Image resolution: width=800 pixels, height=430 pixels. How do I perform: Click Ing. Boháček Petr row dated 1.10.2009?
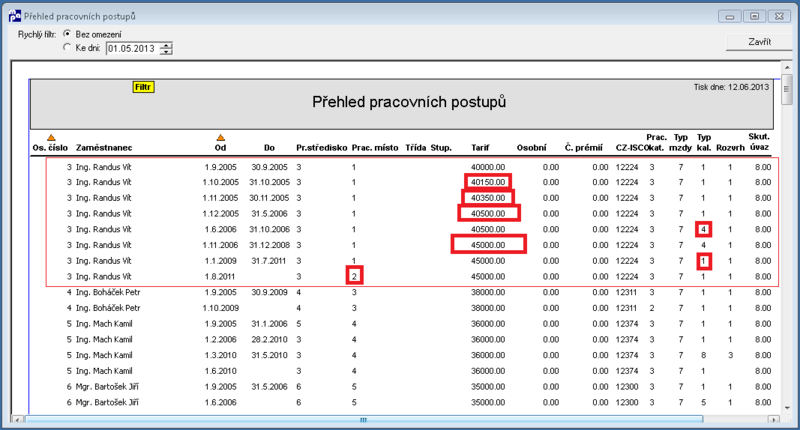[108, 308]
